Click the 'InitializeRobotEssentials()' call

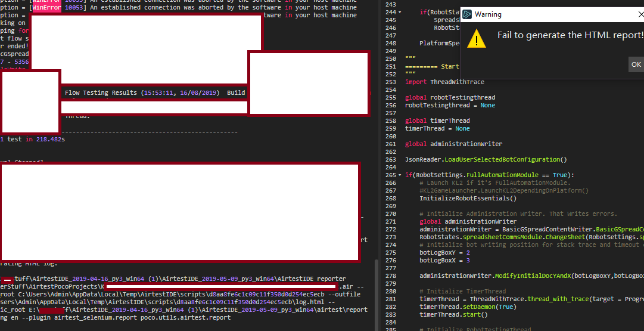468,198
